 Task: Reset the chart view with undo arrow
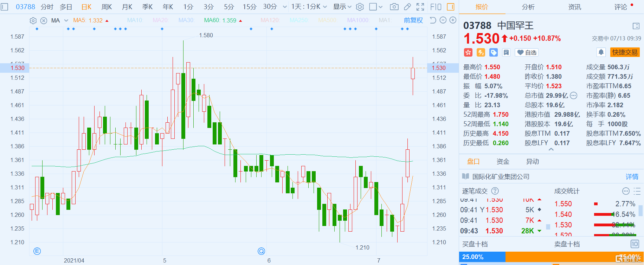tap(433, 20)
